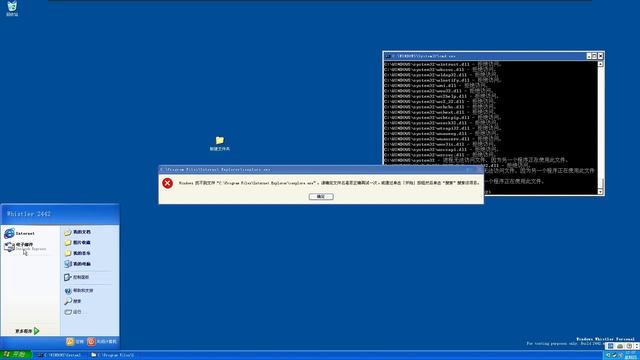Open the language bar options arrow

(636, 346)
